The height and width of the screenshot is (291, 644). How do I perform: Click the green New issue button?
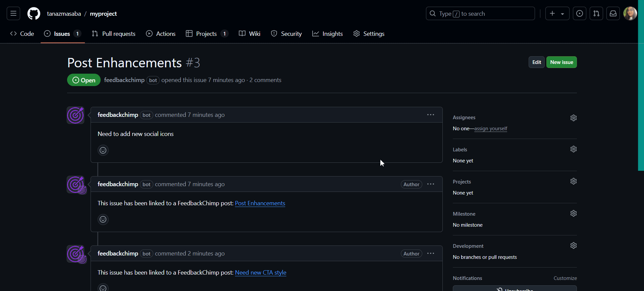(561, 62)
